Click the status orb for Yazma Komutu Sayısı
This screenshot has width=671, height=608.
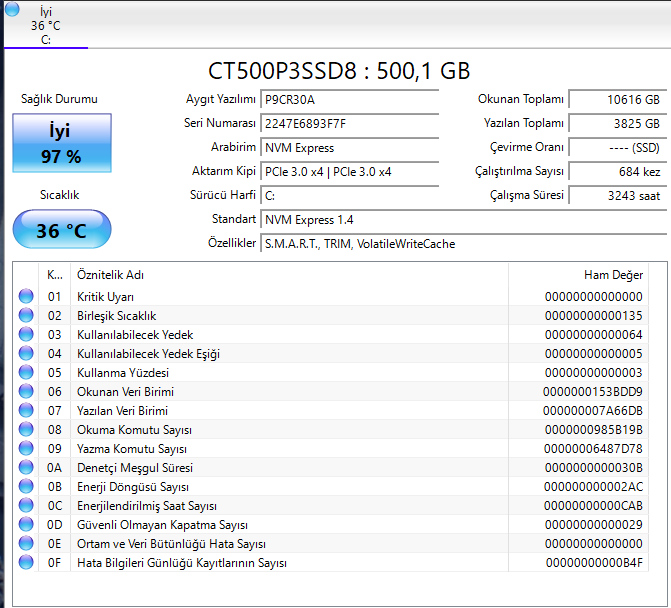[26, 448]
